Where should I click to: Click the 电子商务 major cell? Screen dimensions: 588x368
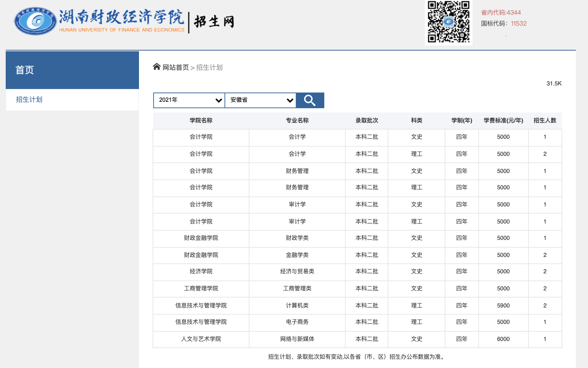click(x=297, y=322)
